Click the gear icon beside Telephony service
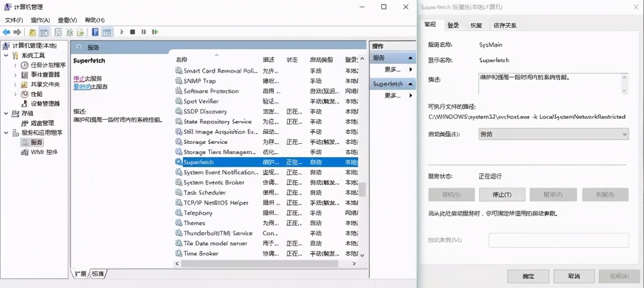The height and width of the screenshot is (288, 644). point(179,213)
